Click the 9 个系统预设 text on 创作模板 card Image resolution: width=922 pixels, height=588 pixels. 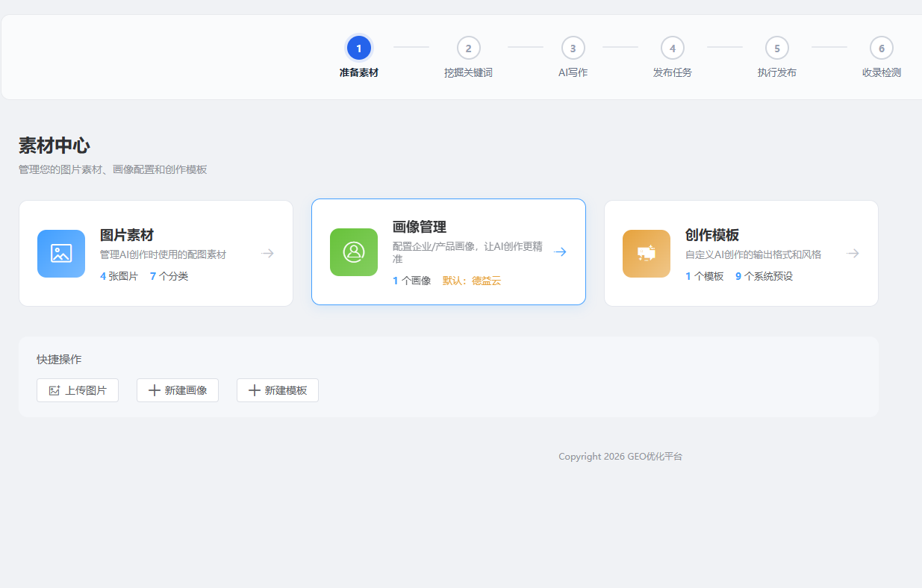tap(764, 275)
